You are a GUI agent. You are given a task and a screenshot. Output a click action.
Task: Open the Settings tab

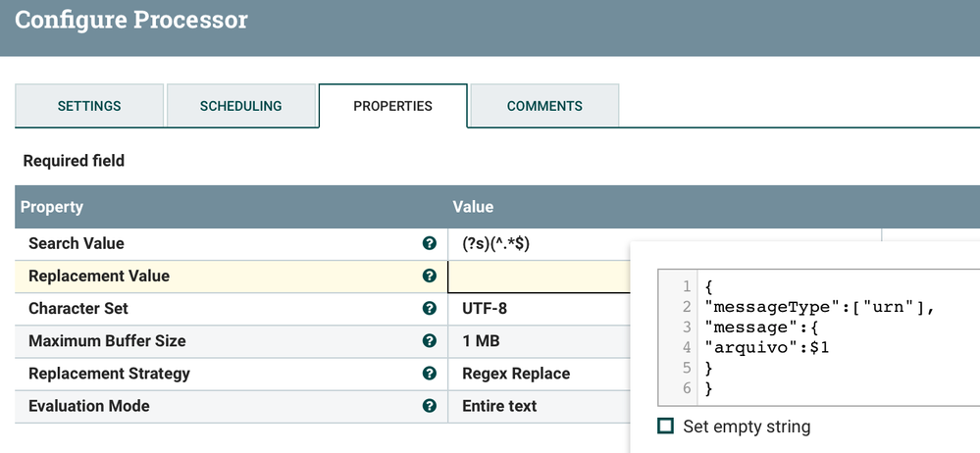pyautogui.click(x=89, y=106)
